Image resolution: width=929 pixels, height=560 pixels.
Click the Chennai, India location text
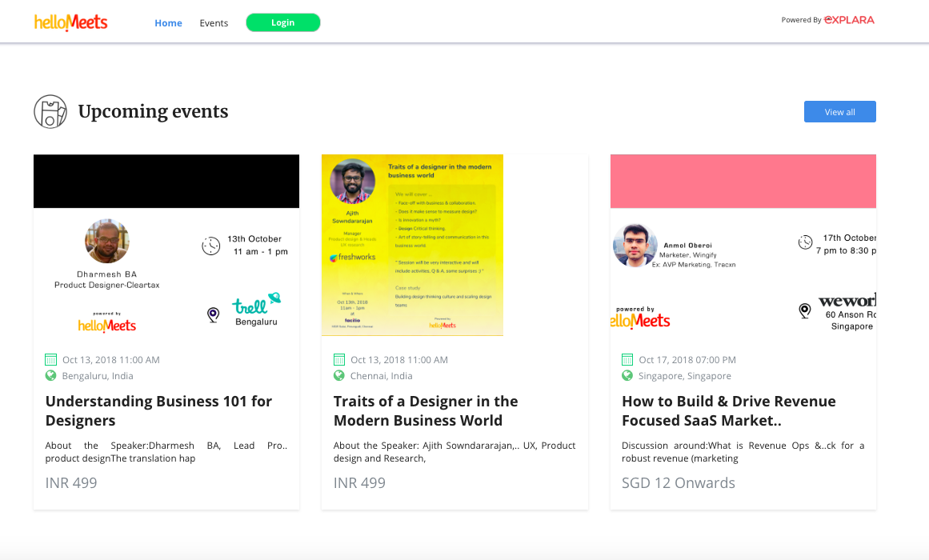coord(382,376)
